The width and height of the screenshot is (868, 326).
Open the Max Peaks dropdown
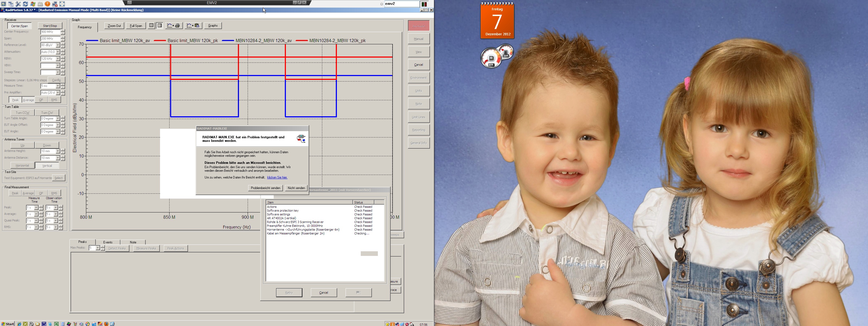pyautogui.click(x=98, y=248)
